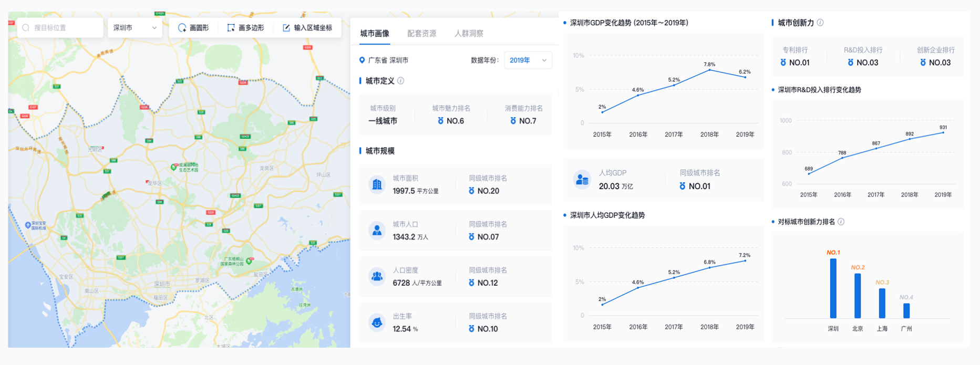
Task: Click the search magnifier icon
Action: [26, 28]
